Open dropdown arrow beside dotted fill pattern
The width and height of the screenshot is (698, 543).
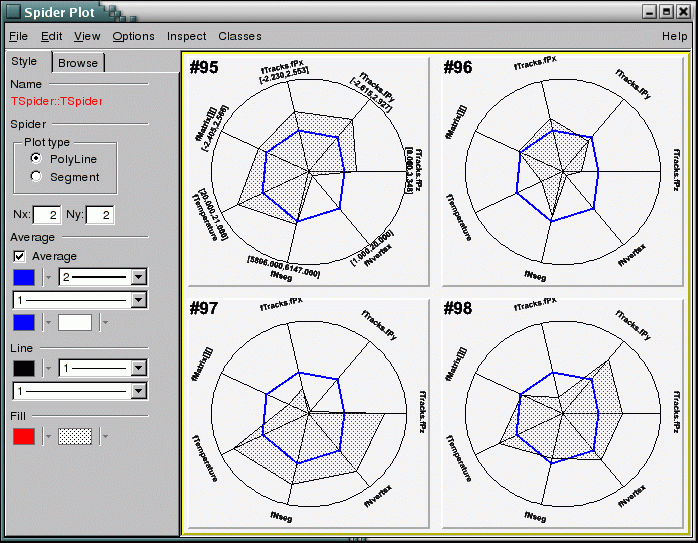pos(105,437)
